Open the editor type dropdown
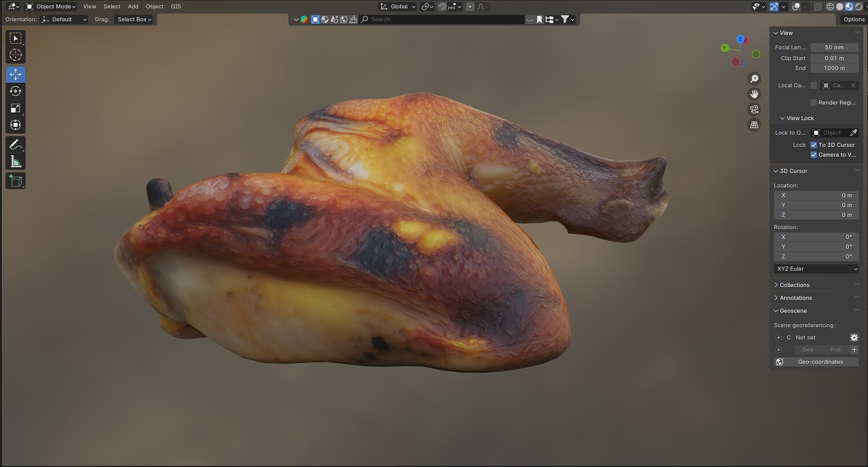 13,6
